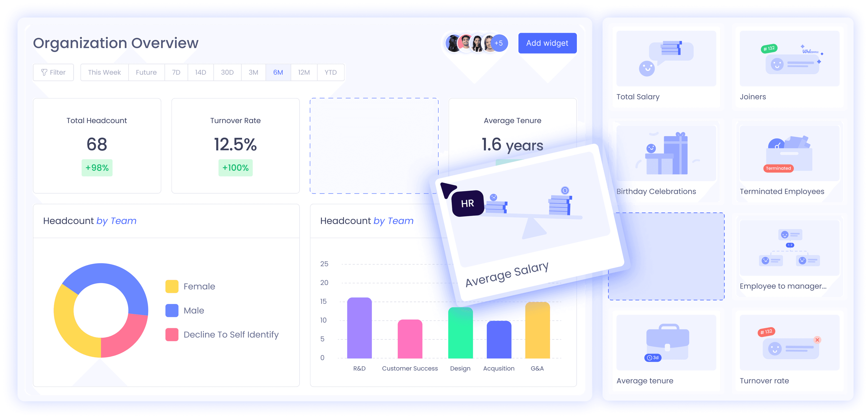
Task: Expand the 12M time period option
Action: pos(304,72)
